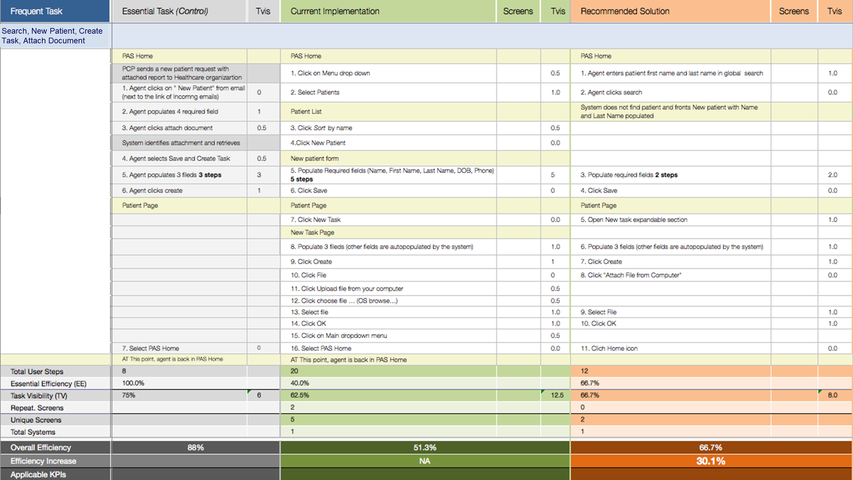Select the 'Total Systems' row label
Screen dimensions: 853x480
click(55, 432)
